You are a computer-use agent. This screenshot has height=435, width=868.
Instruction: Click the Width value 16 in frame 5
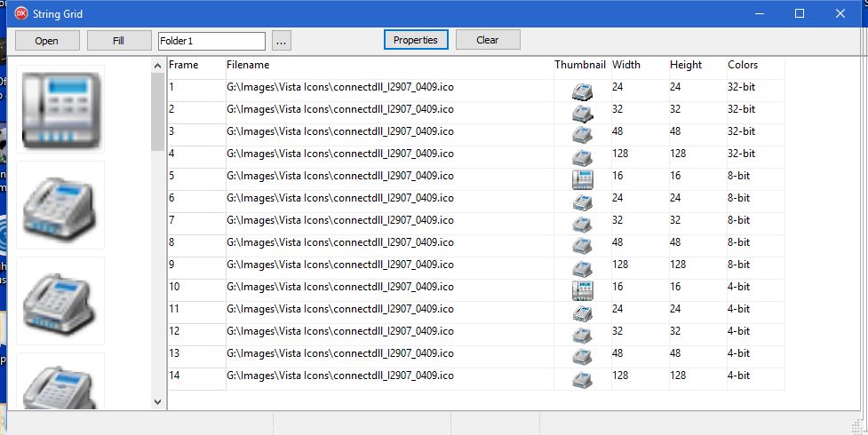pyautogui.click(x=640, y=179)
